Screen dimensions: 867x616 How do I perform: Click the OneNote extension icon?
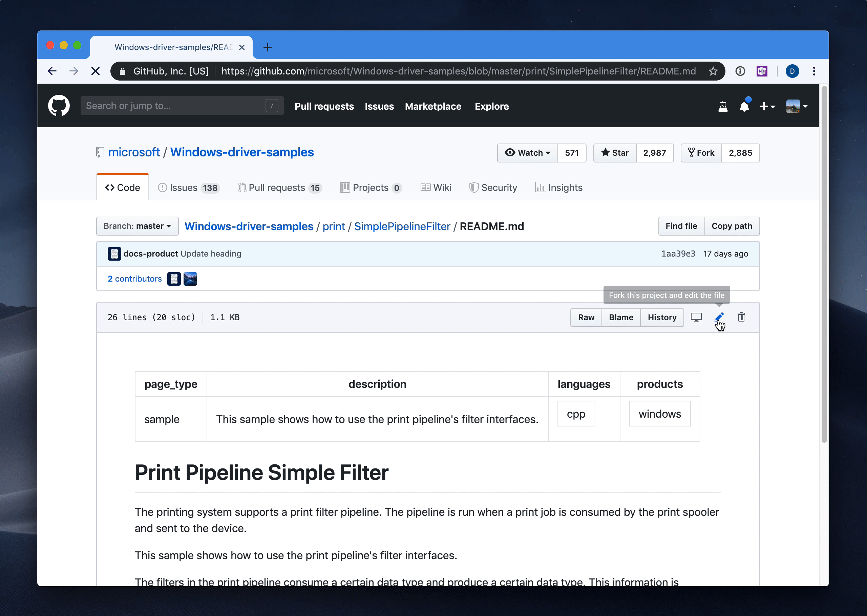point(762,71)
